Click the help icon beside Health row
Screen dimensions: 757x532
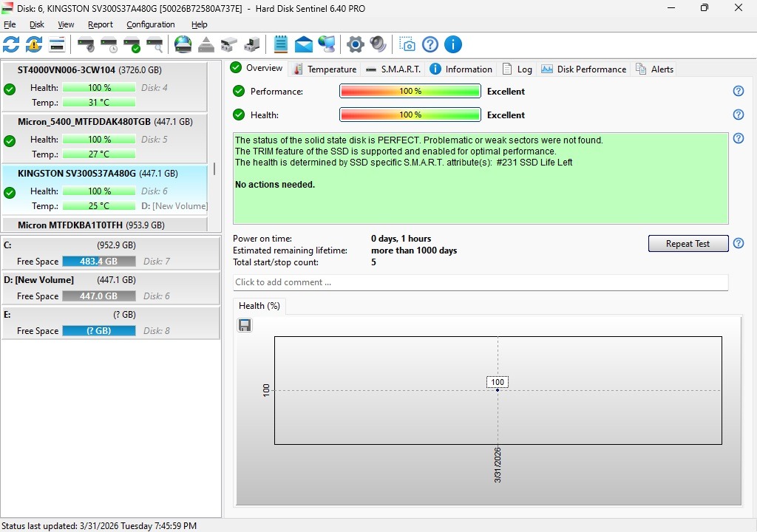739,115
